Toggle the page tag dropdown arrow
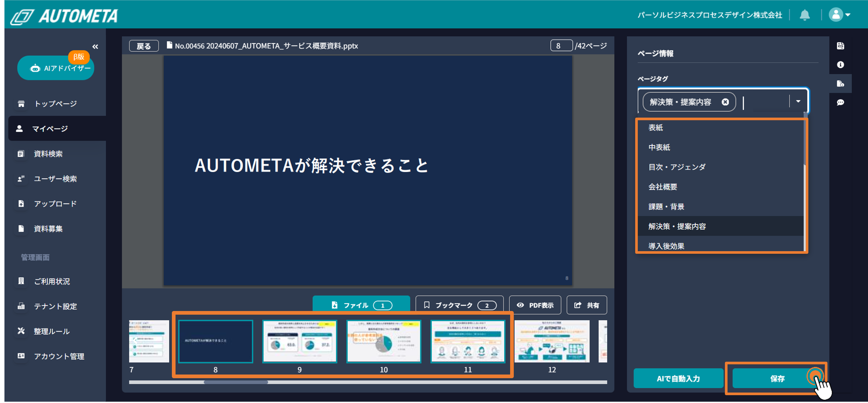This screenshot has height=403, width=868. click(798, 101)
